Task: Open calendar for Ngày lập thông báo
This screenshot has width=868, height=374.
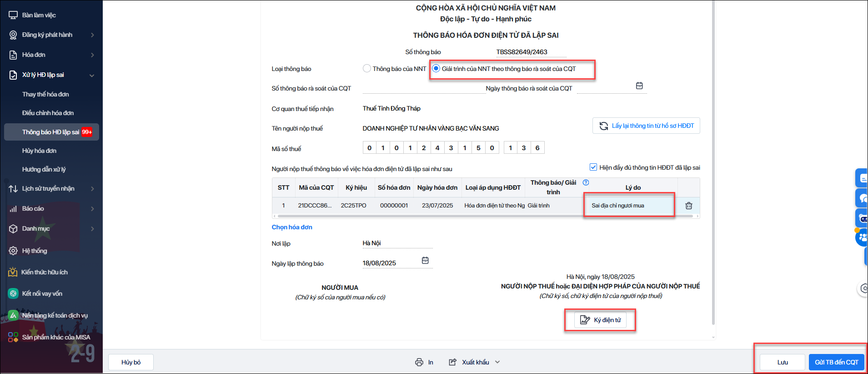Action: coord(425,260)
